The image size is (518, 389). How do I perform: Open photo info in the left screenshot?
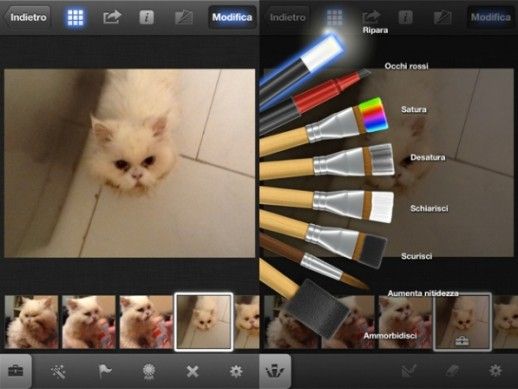click(x=146, y=17)
